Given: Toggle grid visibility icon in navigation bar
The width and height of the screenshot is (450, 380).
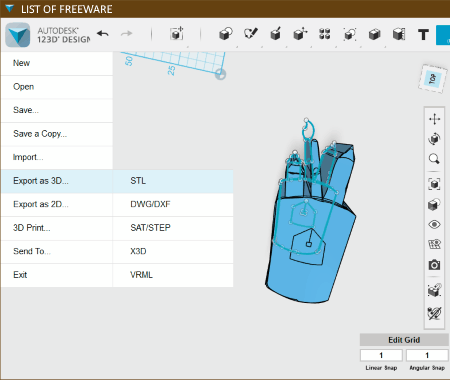Looking at the screenshot, I should click(434, 244).
